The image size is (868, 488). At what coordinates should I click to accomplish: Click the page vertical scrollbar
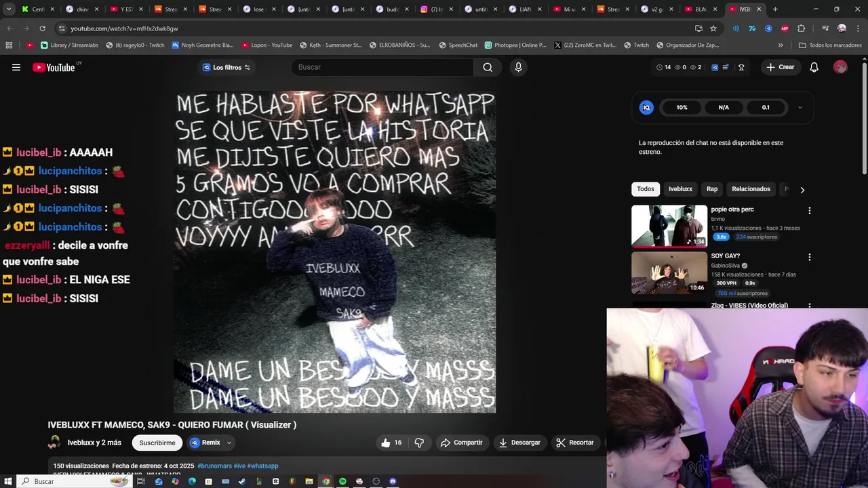865,119
